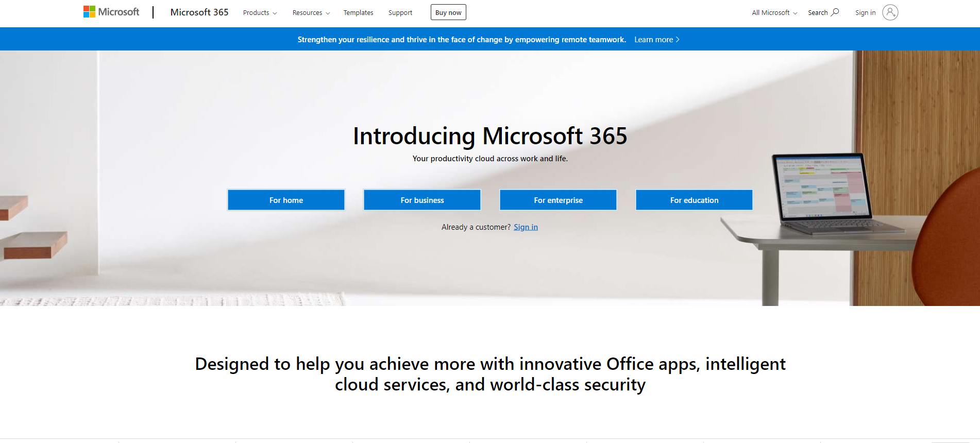Screen dimensions: 980x443
Task: Select the For enterprise option
Action: [x=557, y=200]
